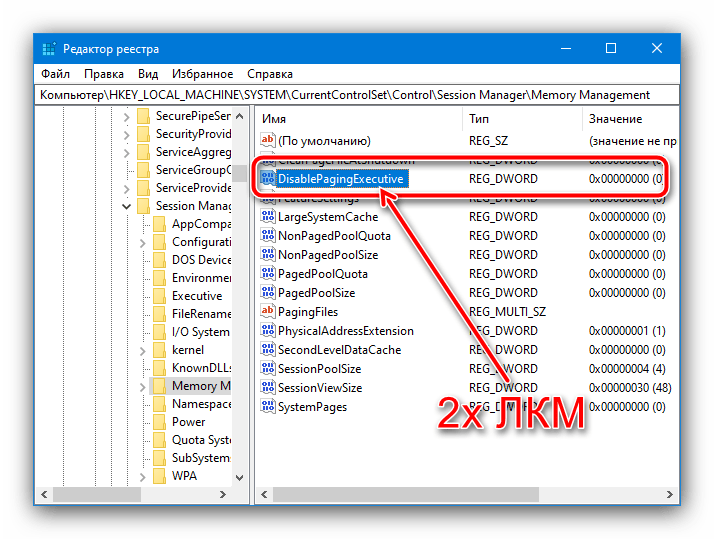This screenshot has width=714, height=539.
Task: Click the values pane horizontal scrollbar thumb
Action: pyautogui.click(x=406, y=494)
